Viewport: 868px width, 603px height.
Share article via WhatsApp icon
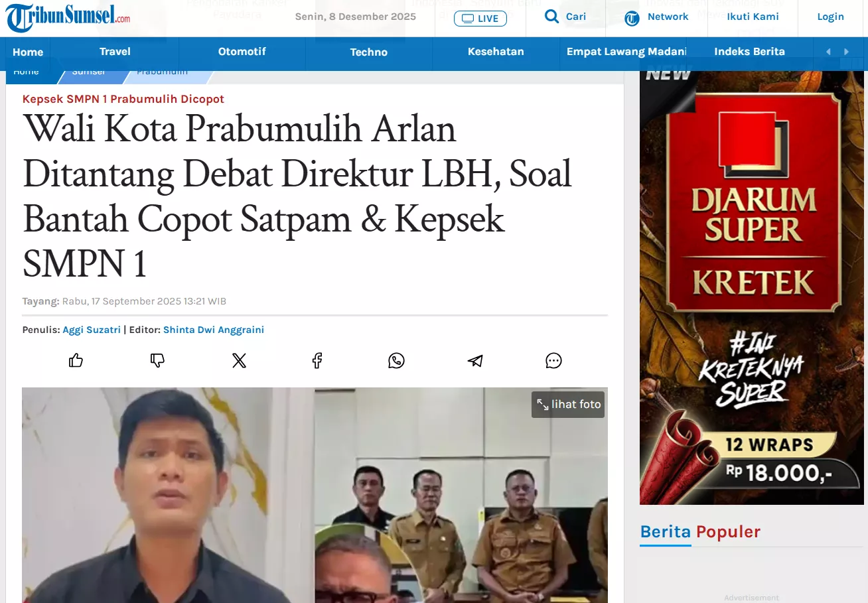[x=396, y=360]
